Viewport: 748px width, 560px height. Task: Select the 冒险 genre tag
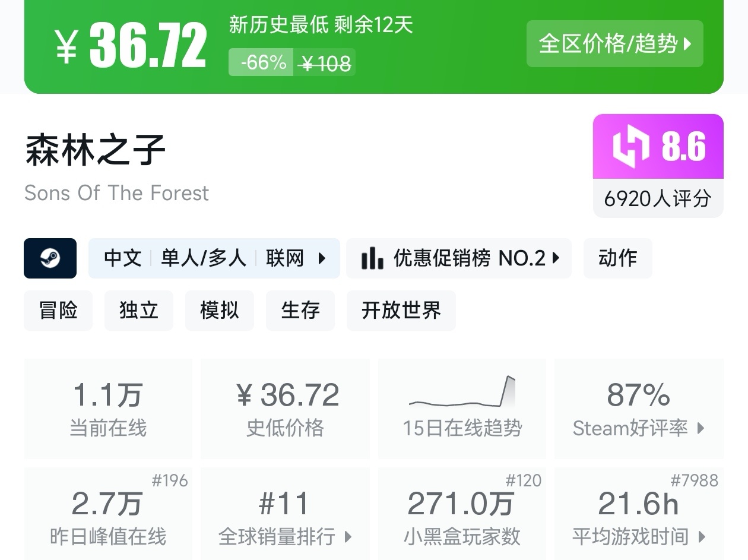coord(58,310)
